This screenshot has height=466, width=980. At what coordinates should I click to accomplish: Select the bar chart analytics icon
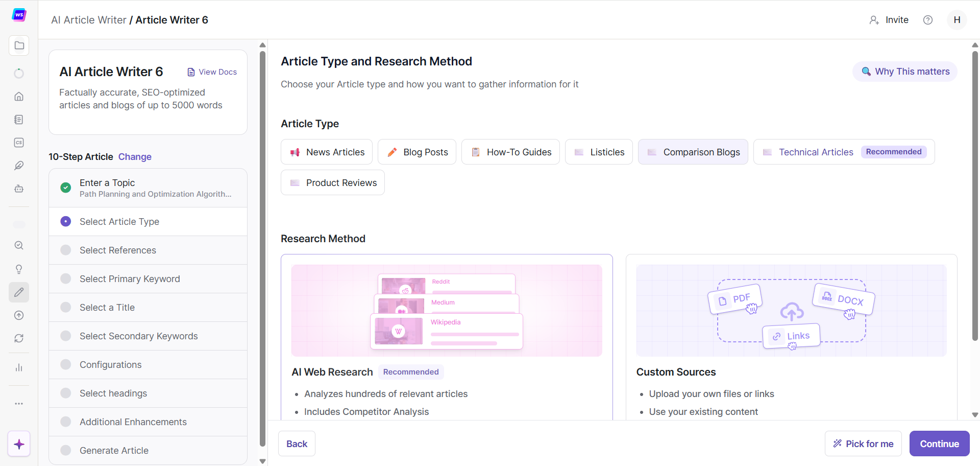tap(19, 367)
